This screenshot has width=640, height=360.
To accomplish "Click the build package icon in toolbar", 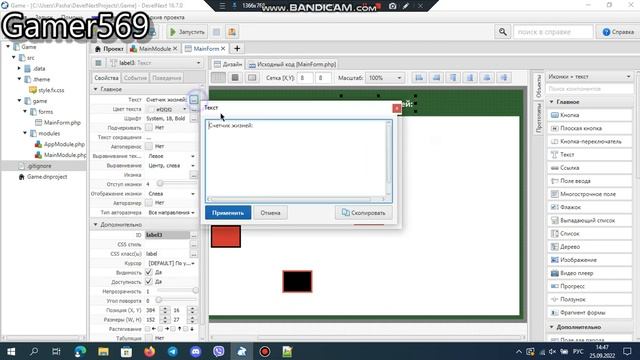I will tap(232, 32).
